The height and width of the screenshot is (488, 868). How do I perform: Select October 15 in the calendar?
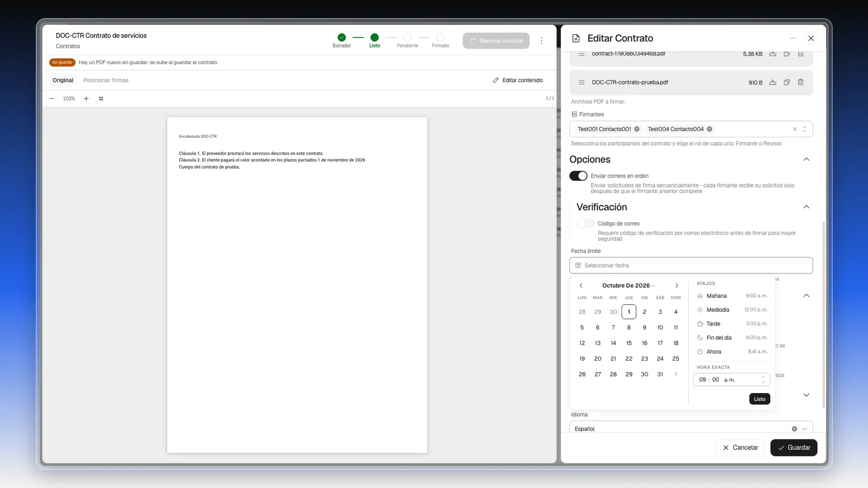click(629, 343)
